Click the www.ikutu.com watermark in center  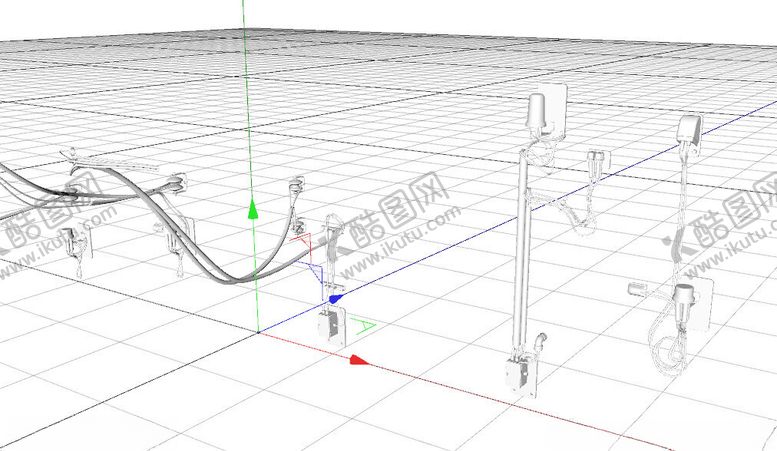pyautogui.click(x=400, y=243)
